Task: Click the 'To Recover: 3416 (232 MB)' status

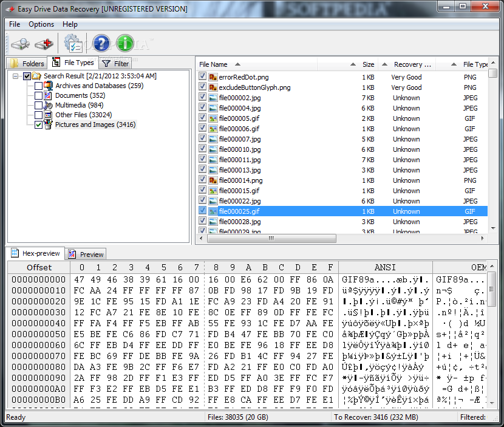Action: [376, 417]
